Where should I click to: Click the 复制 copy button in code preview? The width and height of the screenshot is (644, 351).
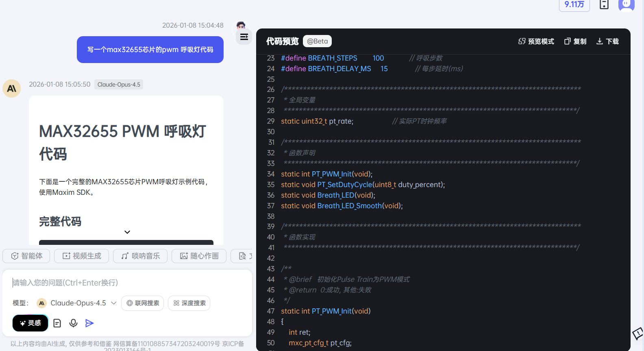coord(575,41)
